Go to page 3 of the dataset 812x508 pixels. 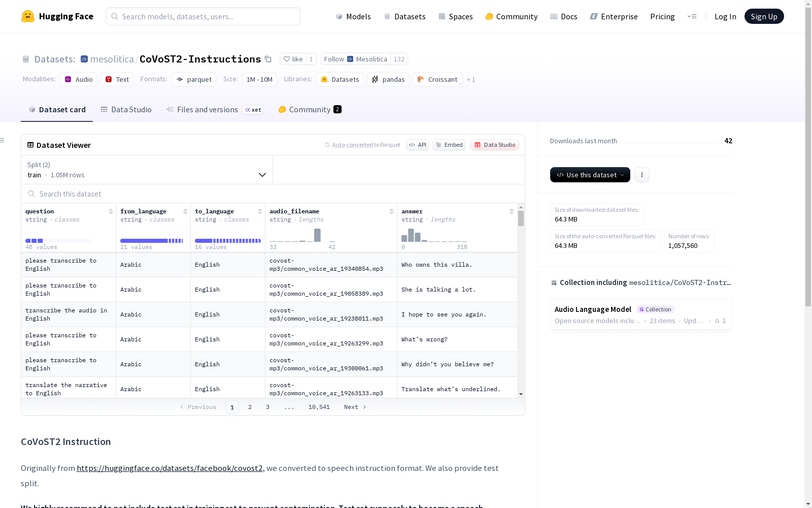(267, 407)
